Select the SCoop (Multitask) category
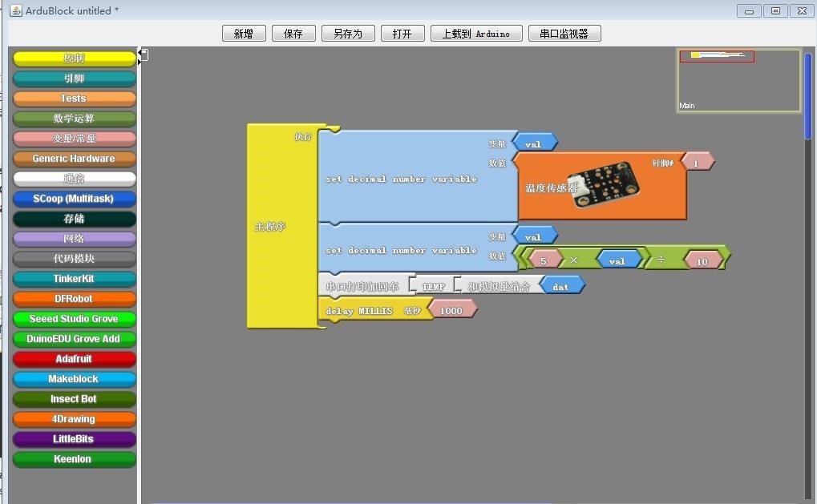817x504 pixels. coord(74,199)
